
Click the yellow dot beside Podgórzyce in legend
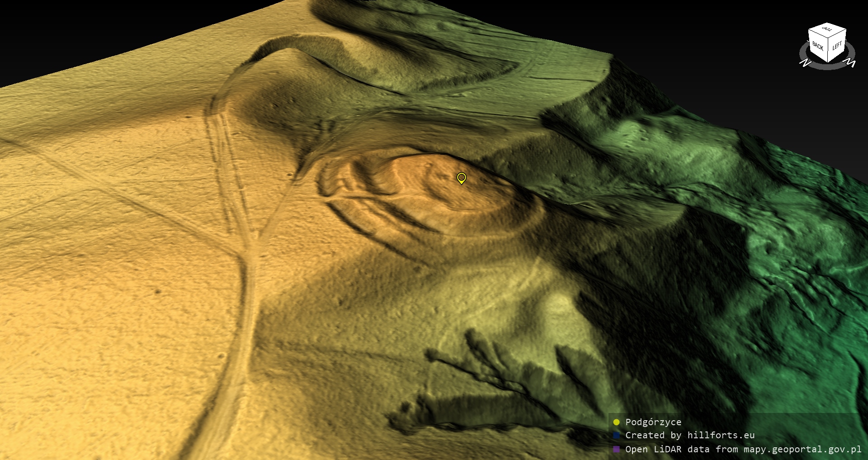(x=616, y=422)
